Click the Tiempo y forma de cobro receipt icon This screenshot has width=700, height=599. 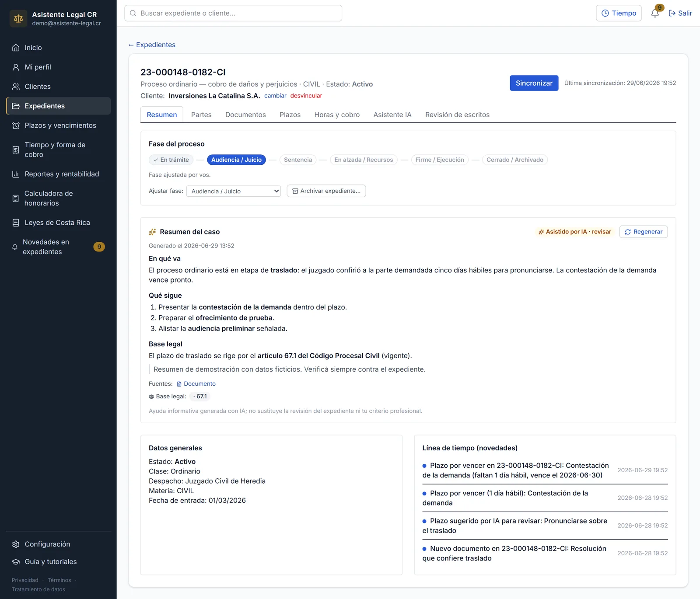click(x=16, y=150)
